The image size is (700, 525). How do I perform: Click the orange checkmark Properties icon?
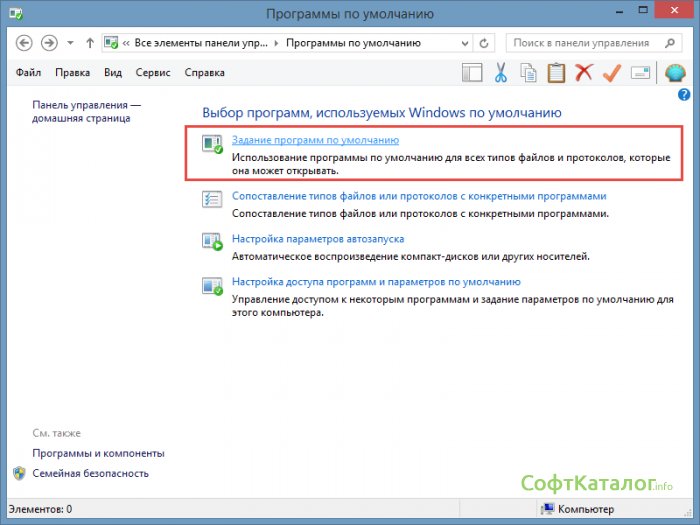(612, 73)
